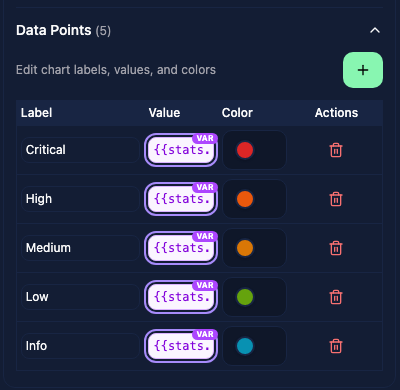Edit the High label field
This screenshot has width=400, height=390.
click(80, 199)
